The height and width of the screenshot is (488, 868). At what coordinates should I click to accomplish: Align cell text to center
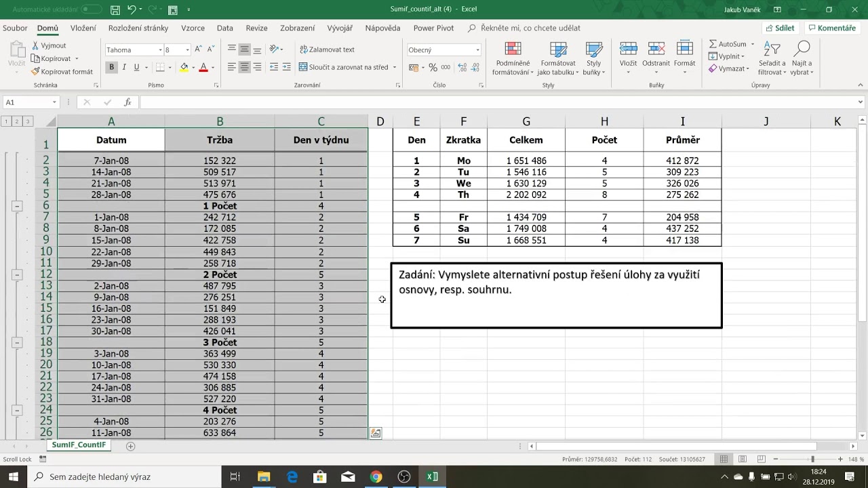point(244,67)
